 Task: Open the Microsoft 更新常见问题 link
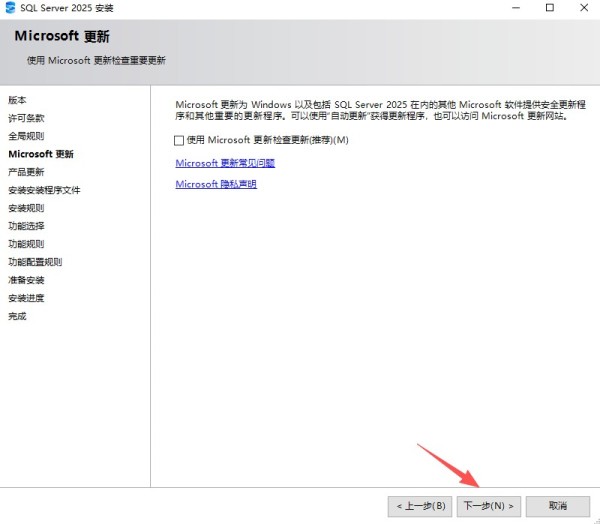[x=225, y=163]
